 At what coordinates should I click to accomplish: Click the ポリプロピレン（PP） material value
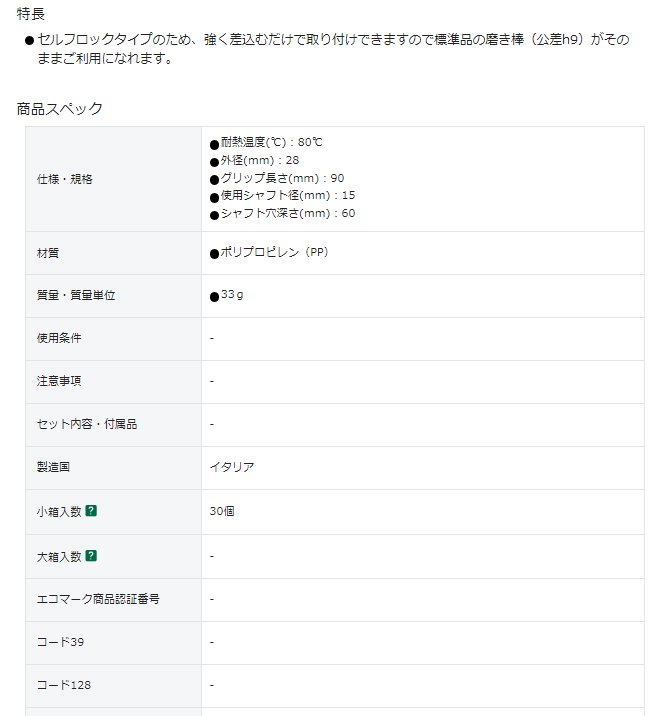(x=270, y=253)
